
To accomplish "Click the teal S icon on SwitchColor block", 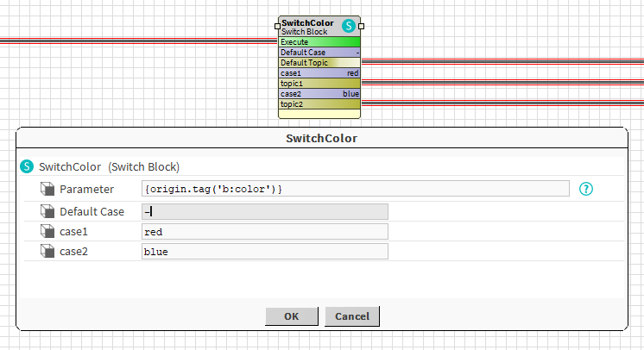I will pos(349,27).
